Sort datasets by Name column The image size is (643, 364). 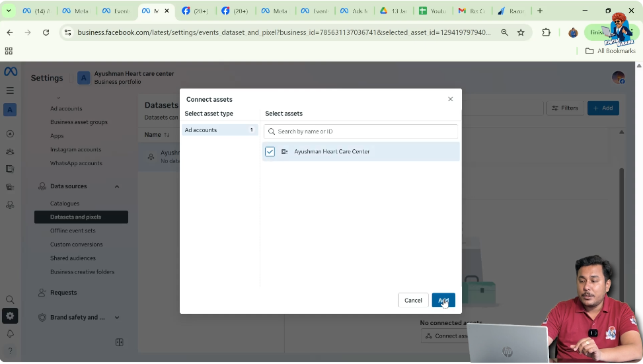(x=157, y=135)
